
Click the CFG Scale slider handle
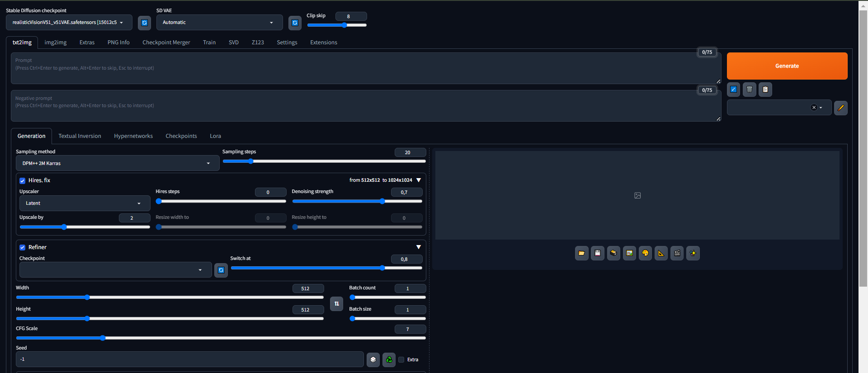coord(103,338)
